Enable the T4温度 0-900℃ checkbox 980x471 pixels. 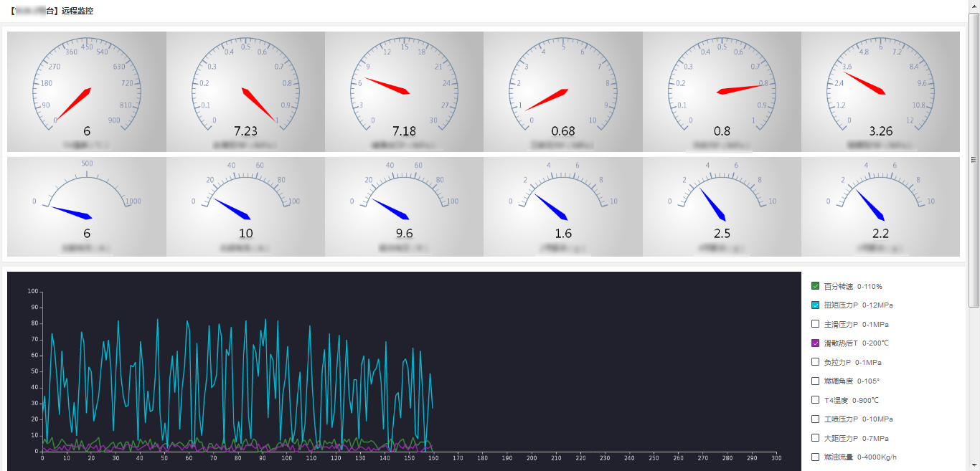(x=815, y=400)
